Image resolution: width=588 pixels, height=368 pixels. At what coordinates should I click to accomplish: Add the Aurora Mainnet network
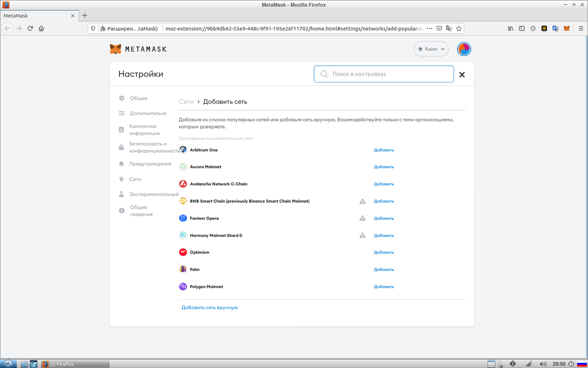(384, 167)
